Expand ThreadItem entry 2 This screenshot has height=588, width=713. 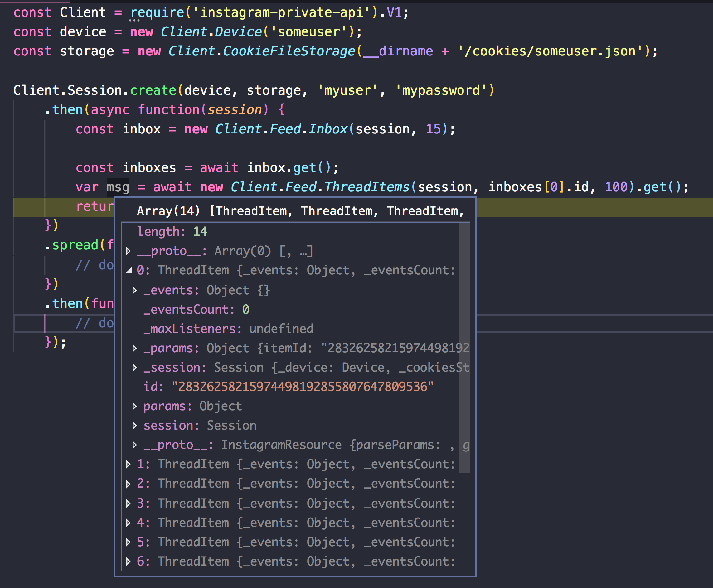[x=128, y=484]
